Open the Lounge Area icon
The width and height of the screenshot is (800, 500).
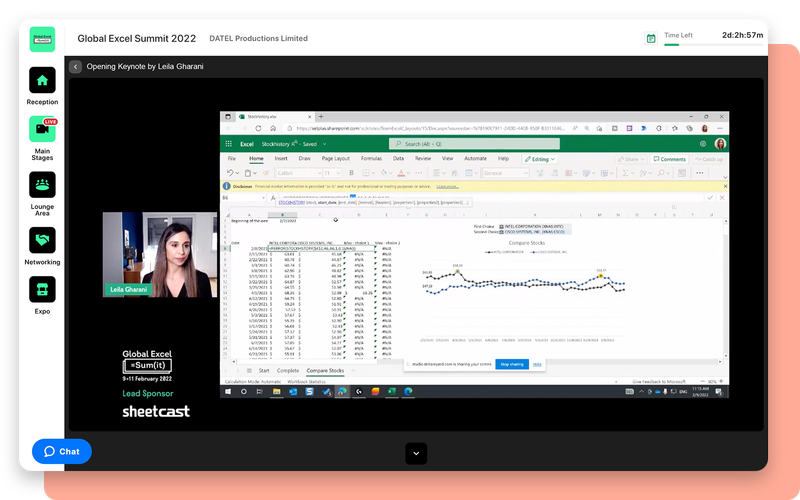42,184
